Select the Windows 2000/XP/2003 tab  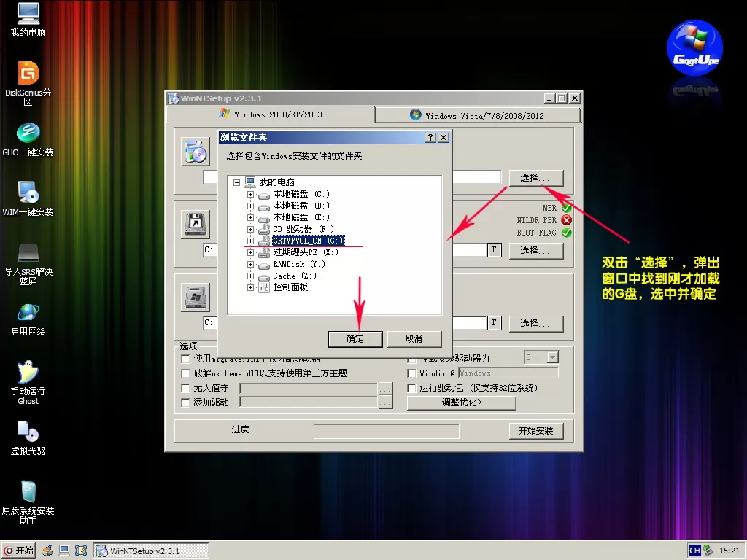271,114
